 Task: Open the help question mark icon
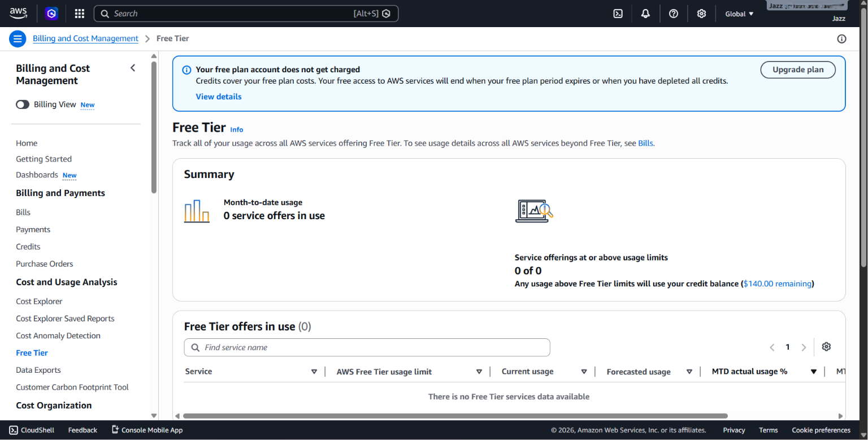tap(674, 14)
